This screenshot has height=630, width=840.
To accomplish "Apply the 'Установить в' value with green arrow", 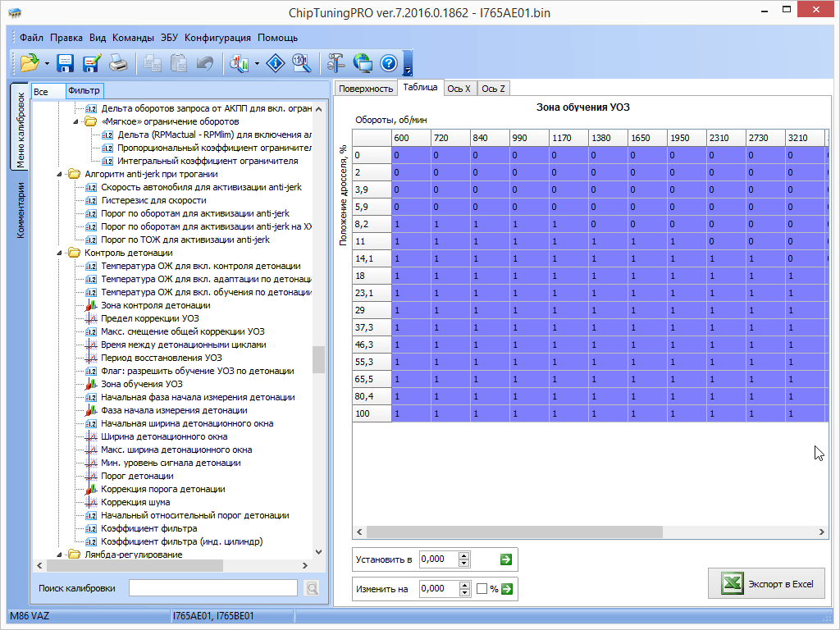I will click(x=506, y=559).
